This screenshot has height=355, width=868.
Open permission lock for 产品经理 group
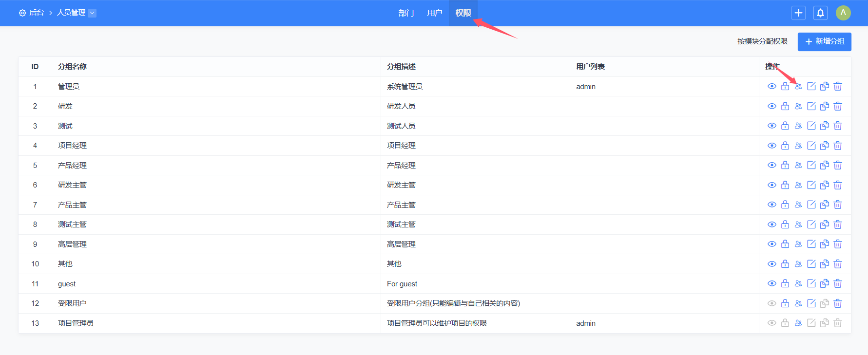point(785,165)
